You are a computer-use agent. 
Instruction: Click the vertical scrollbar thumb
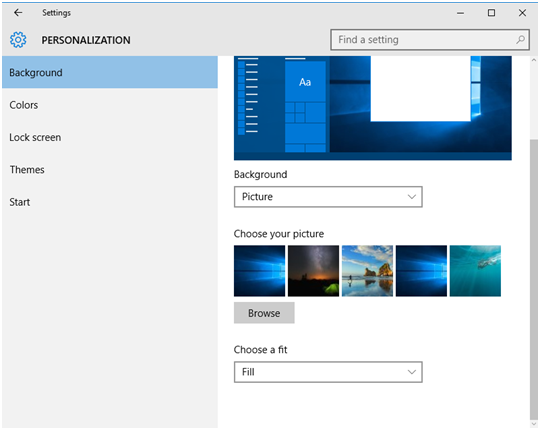(534, 278)
